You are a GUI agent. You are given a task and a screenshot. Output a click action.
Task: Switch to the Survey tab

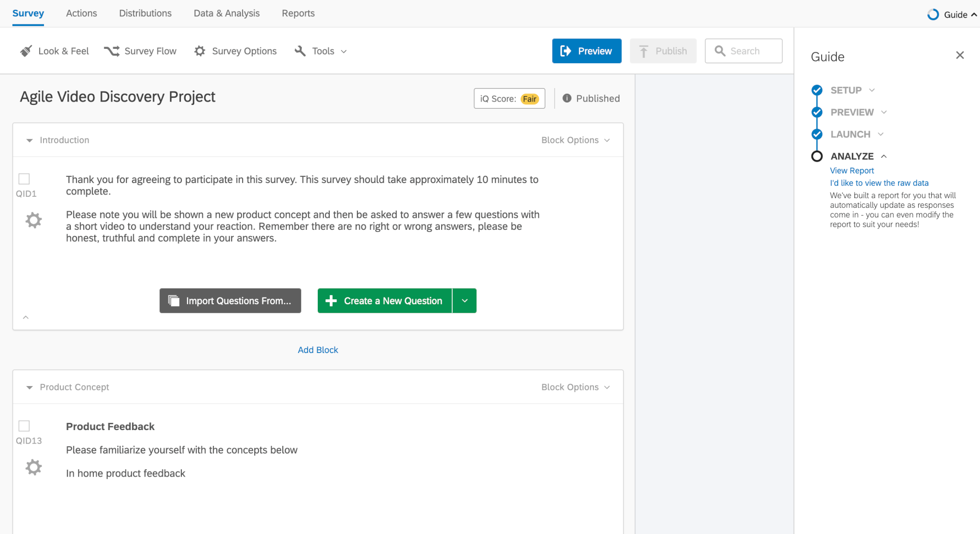[28, 13]
